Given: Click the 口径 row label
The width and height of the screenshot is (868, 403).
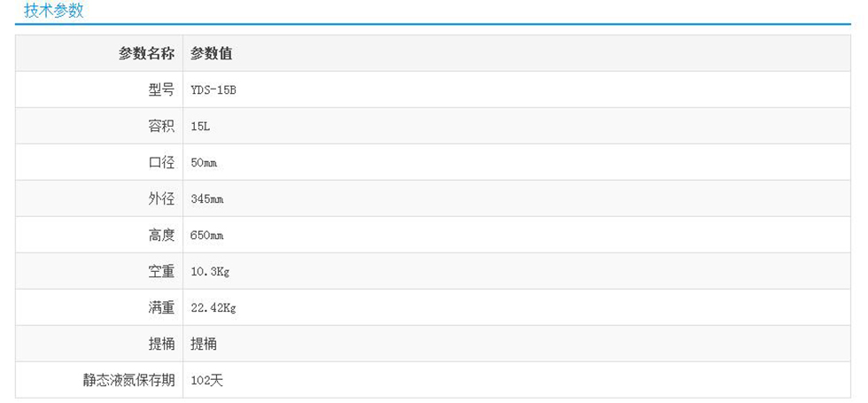Looking at the screenshot, I should pyautogui.click(x=161, y=162).
